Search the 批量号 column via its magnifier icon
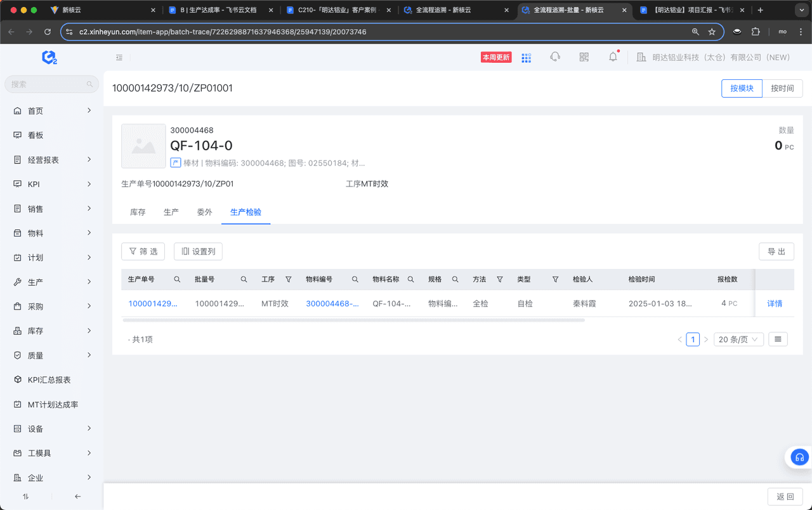 (x=244, y=279)
